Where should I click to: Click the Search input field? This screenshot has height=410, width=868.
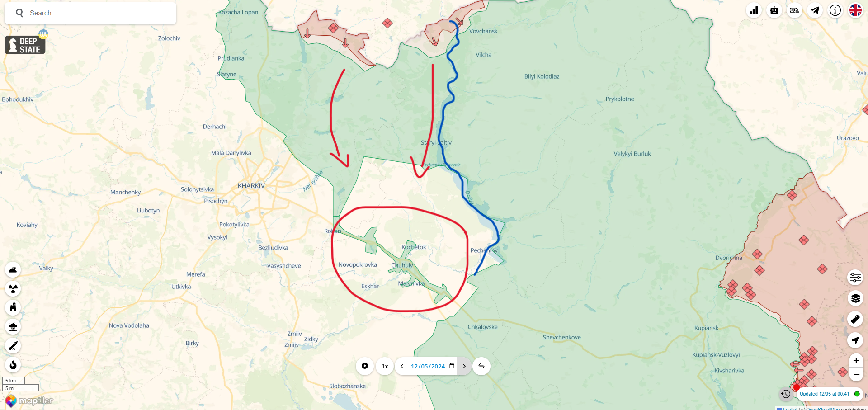coord(90,13)
